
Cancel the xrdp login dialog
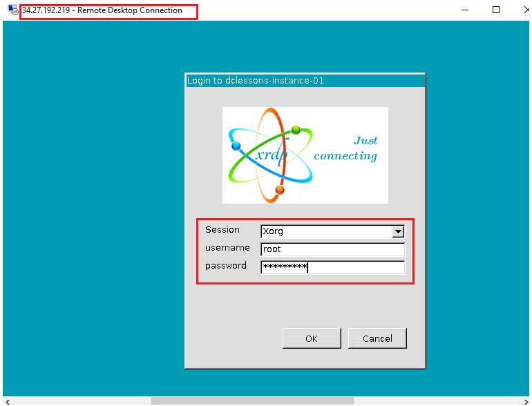[377, 338]
